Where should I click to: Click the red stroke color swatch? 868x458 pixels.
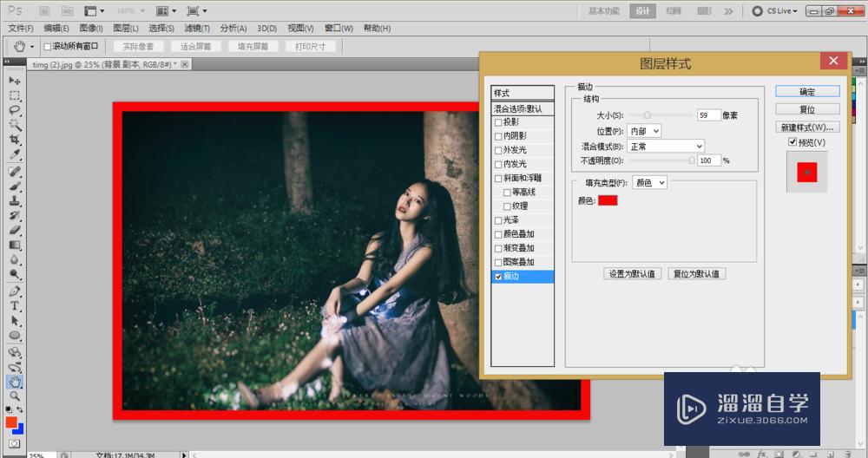point(608,201)
